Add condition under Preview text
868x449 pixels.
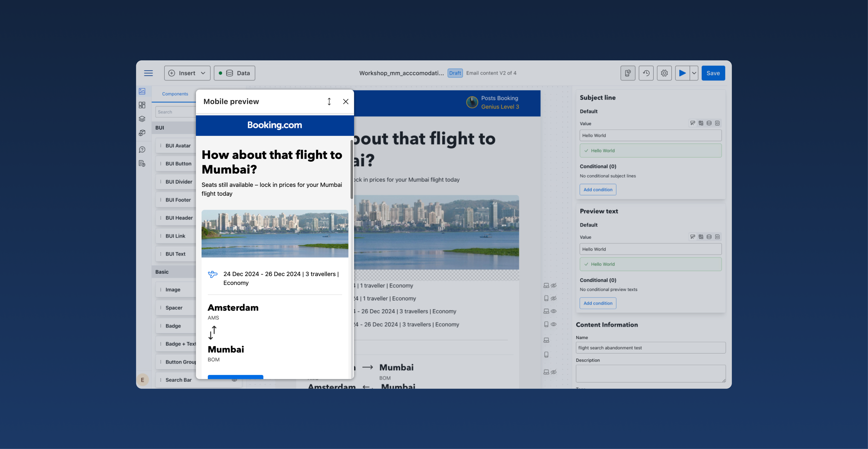pyautogui.click(x=598, y=303)
